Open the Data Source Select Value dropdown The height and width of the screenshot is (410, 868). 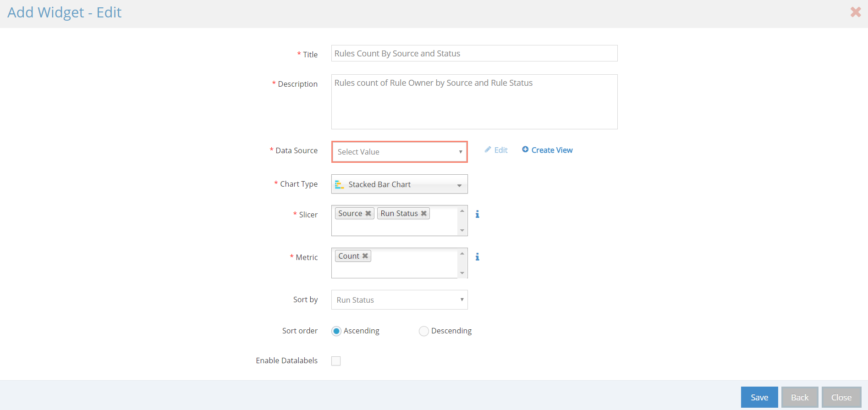click(400, 152)
